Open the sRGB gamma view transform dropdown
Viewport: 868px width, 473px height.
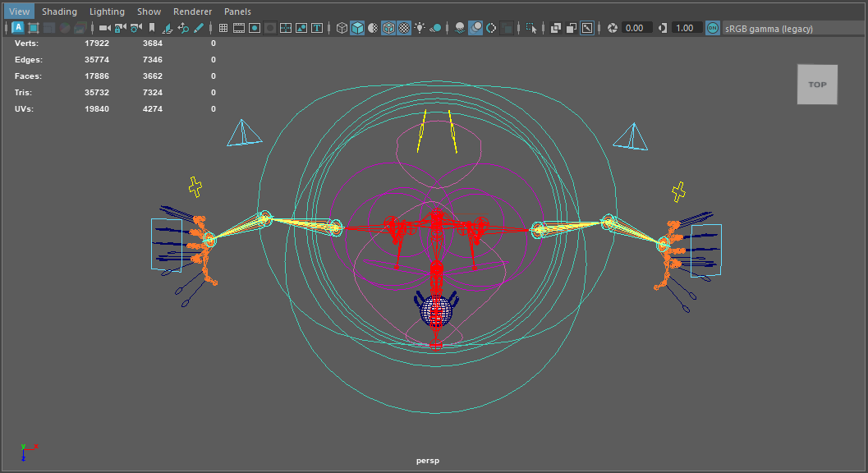769,28
